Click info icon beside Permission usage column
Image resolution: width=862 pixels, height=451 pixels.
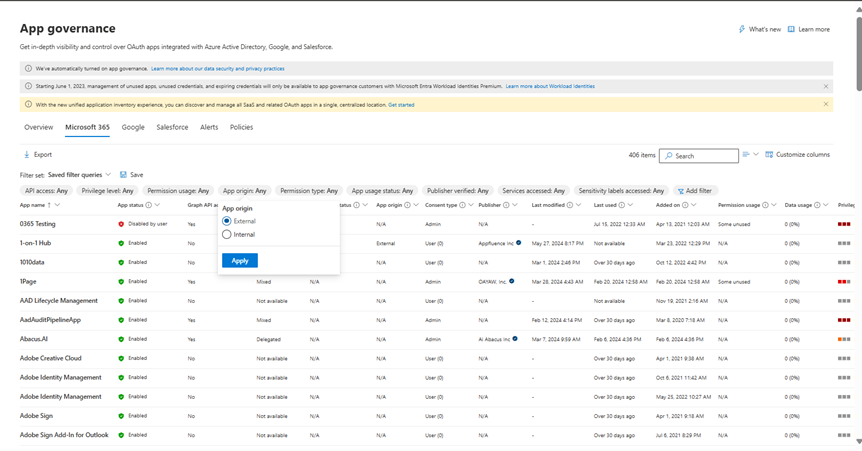[x=765, y=205]
